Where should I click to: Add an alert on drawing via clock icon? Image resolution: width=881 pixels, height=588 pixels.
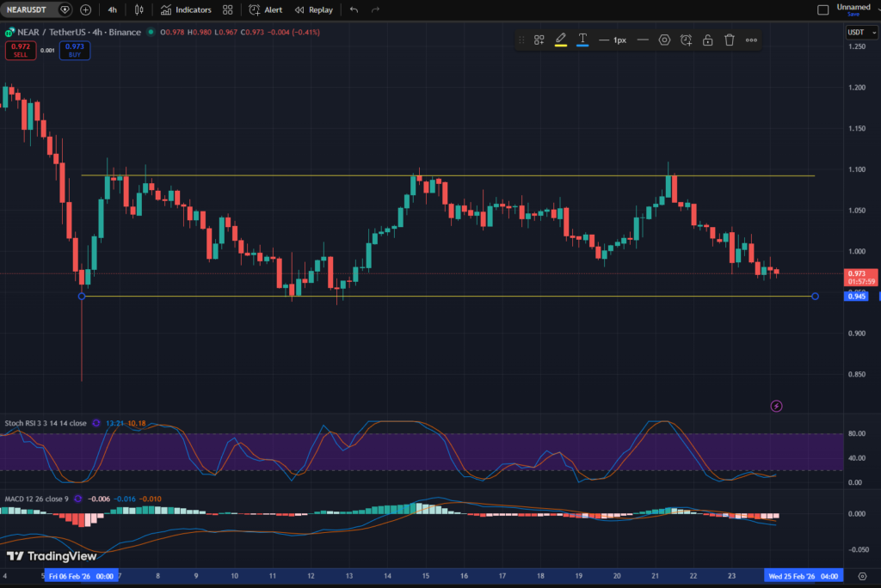[x=686, y=40]
